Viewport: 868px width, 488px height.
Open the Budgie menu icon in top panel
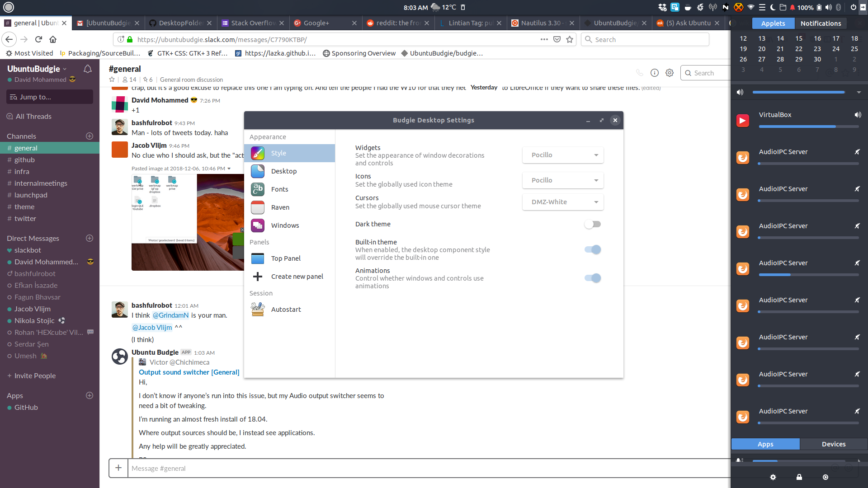(x=9, y=7)
